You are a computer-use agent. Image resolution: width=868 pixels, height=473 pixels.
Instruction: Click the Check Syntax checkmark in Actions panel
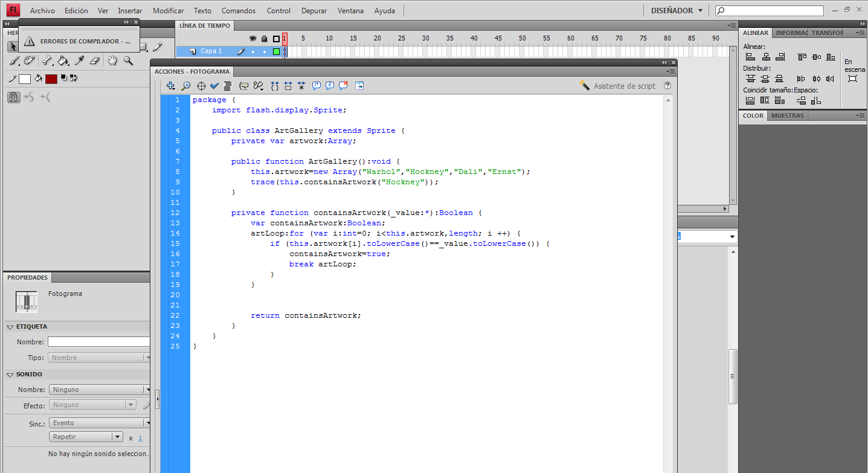tap(214, 86)
